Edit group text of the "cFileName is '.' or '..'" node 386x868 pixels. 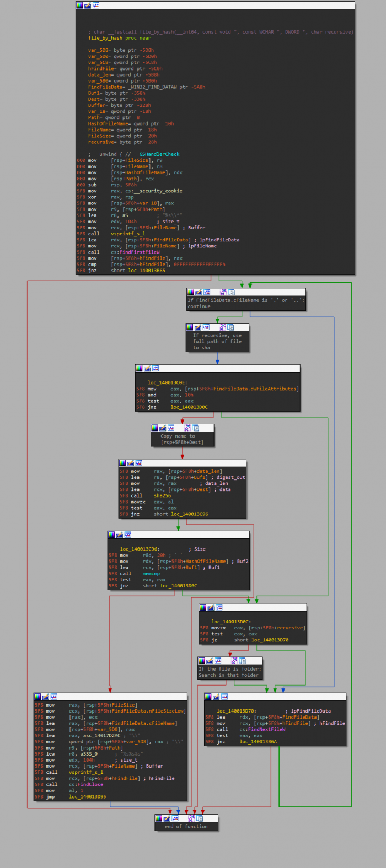pos(198,292)
